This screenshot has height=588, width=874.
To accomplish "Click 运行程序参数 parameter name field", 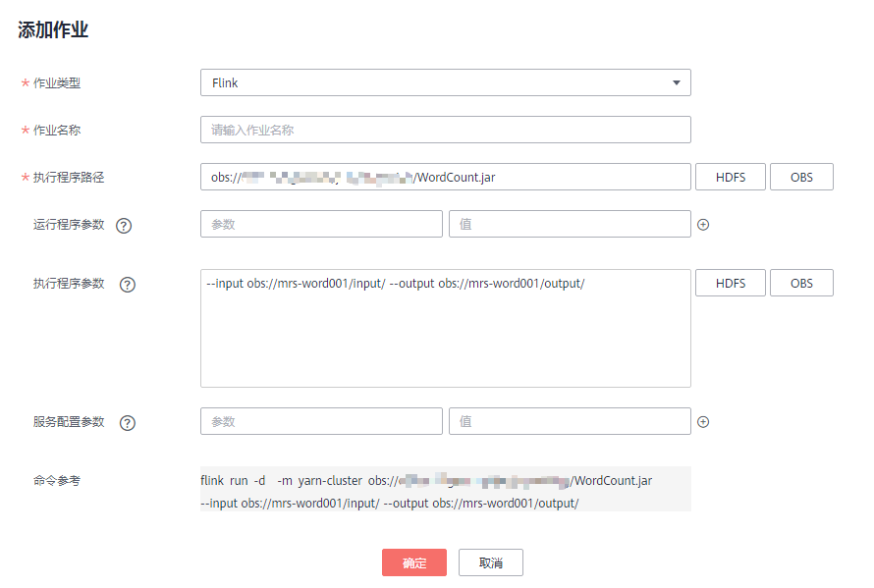I will point(321,225).
